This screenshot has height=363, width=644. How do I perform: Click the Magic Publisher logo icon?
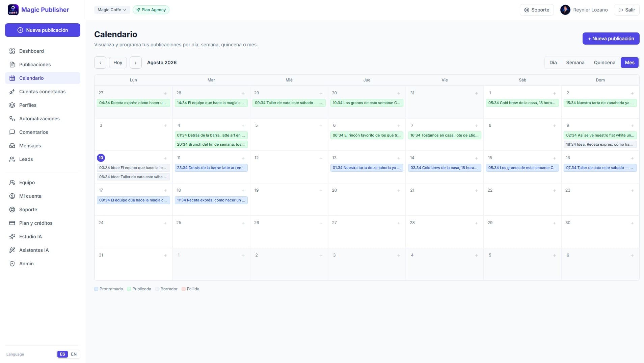click(x=13, y=10)
